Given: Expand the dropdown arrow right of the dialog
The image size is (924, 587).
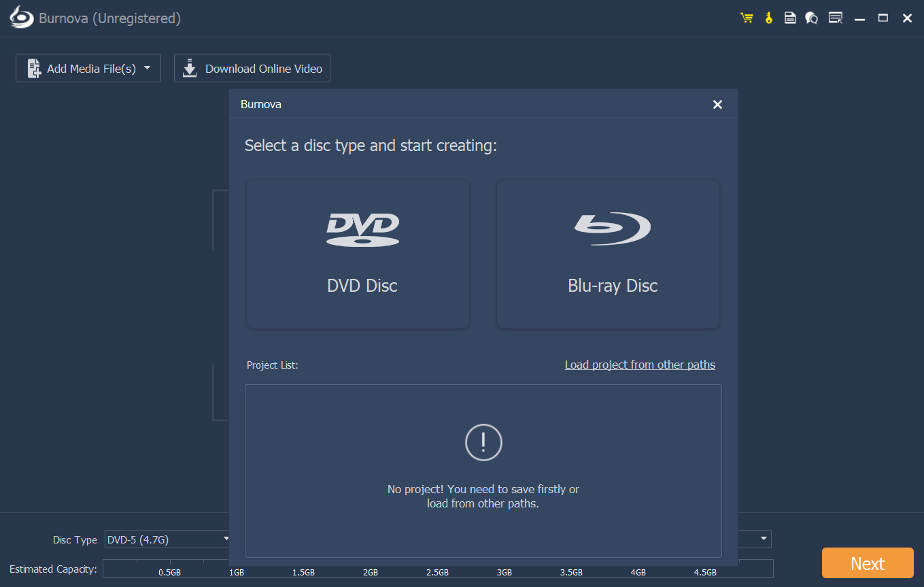Looking at the screenshot, I should pyautogui.click(x=765, y=539).
